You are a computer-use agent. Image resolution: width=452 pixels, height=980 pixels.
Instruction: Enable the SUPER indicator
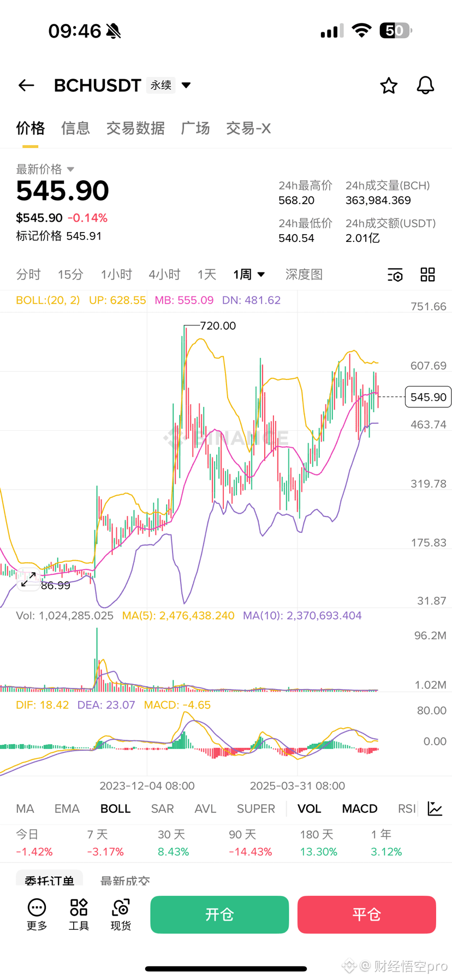[x=256, y=809]
